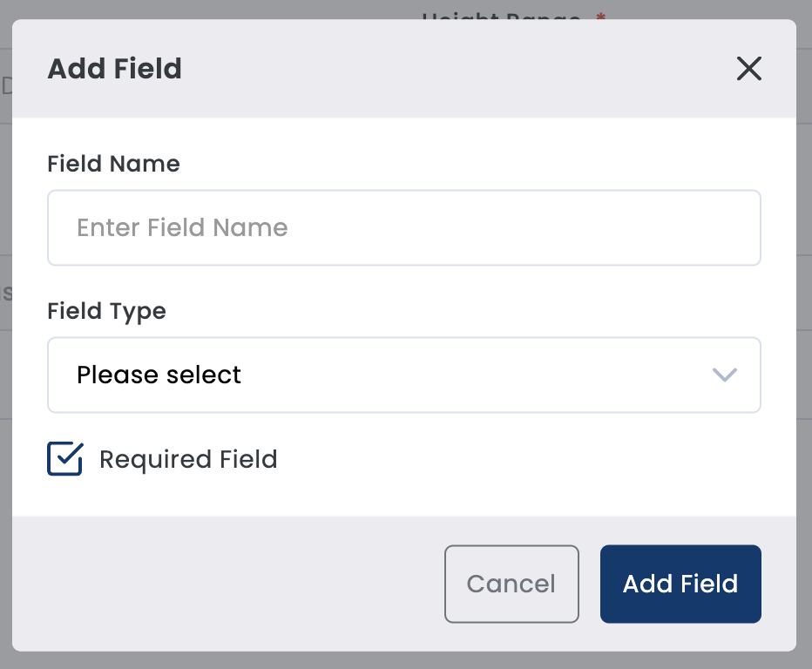The width and height of the screenshot is (812, 669).
Task: Close the Add Field dialog
Action: (748, 69)
